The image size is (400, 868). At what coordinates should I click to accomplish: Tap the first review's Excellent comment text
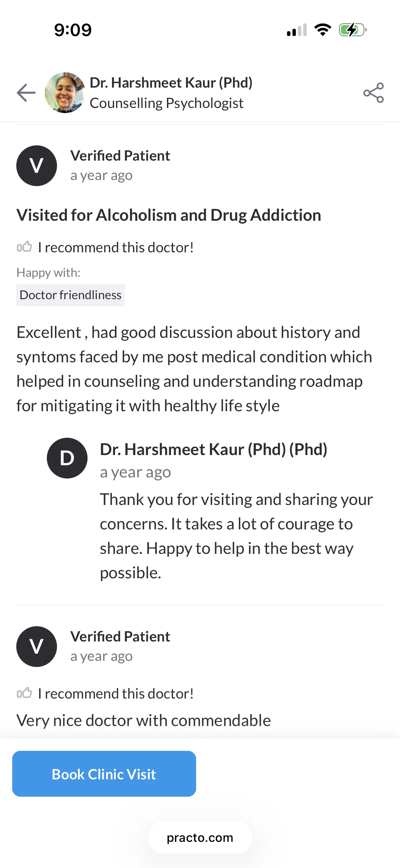coord(194,369)
